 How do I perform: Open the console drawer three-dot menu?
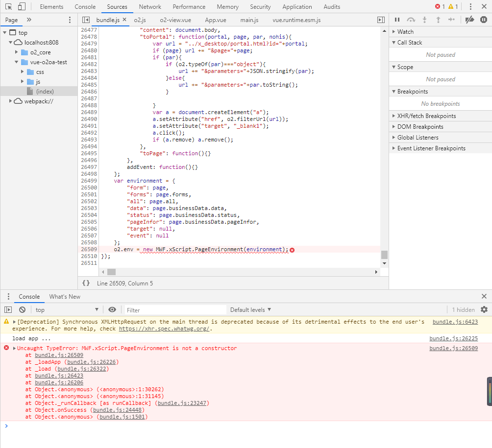coord(8,297)
